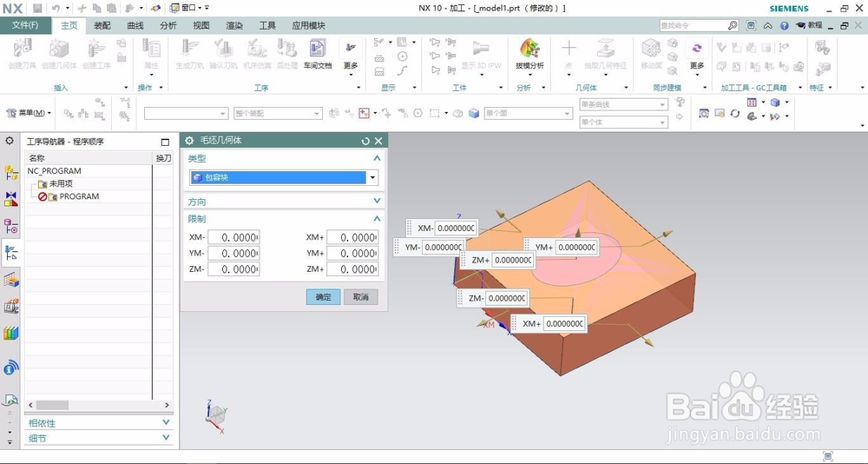This screenshot has height=464, width=868.
Task: Open the 单条曲线 curve rule dropdown
Action: [623, 104]
